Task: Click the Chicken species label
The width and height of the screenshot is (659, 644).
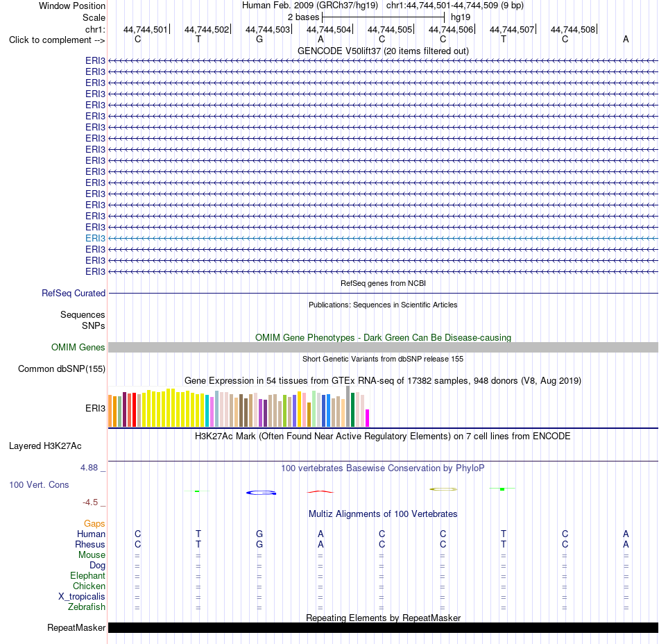Action: pos(89,586)
